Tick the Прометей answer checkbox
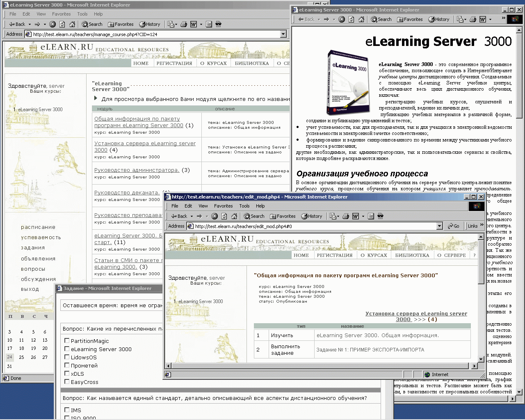This screenshot has width=525, height=420. click(67, 365)
